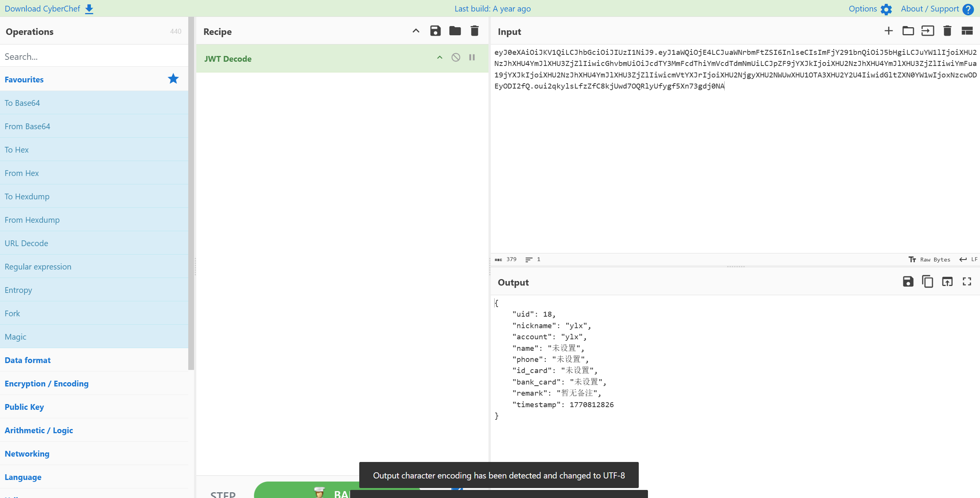
Task: Click the operations Search field
Action: (94, 56)
